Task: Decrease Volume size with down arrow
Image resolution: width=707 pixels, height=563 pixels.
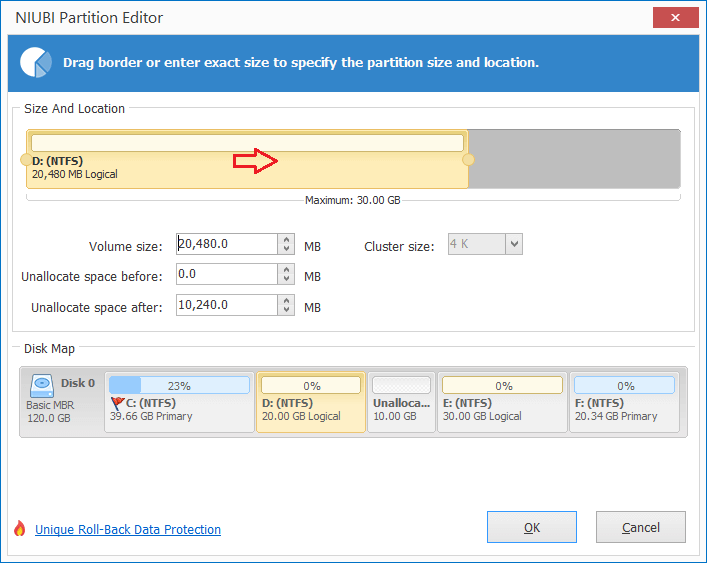Action: tap(286, 249)
